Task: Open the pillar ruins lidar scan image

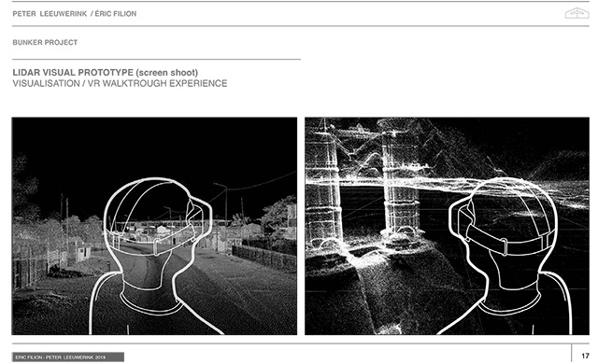Action: [x=447, y=226]
